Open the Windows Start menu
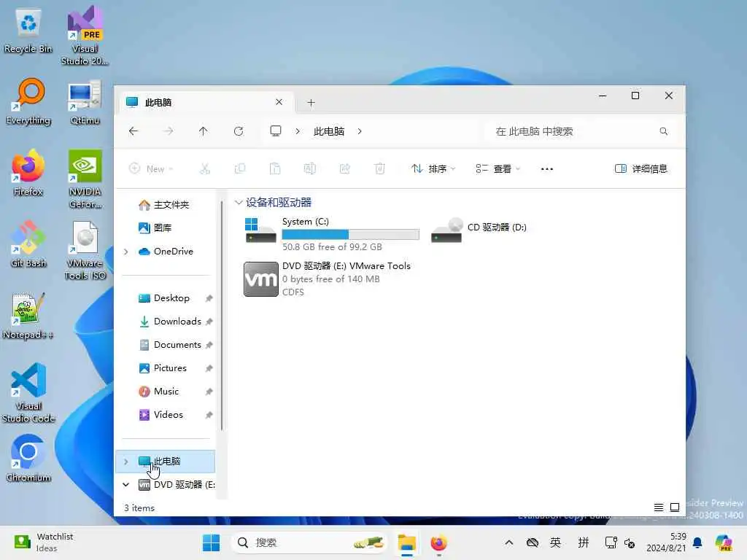Screen dimensions: 747x560 pyautogui.click(x=211, y=542)
